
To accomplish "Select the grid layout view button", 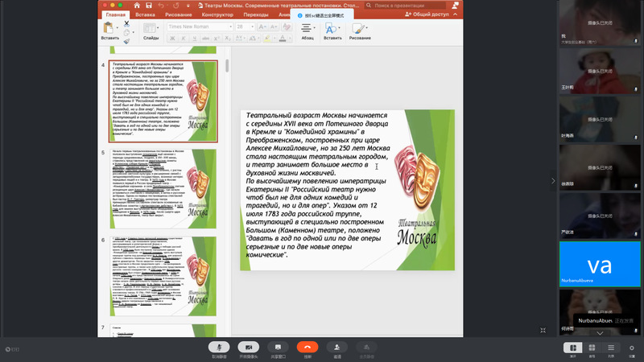I will pos(592,348).
